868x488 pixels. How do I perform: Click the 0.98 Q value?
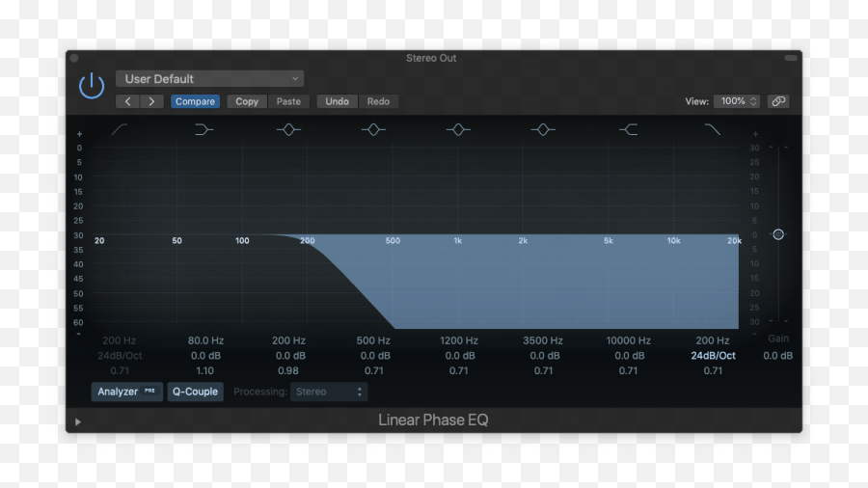288,370
